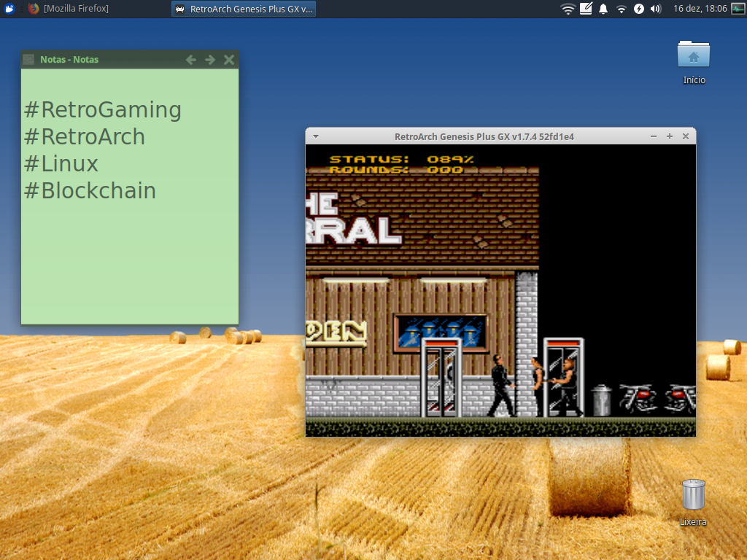Switch to the Mozilla Firefox taskbar entry
Image resolution: width=747 pixels, height=560 pixels.
68,9
